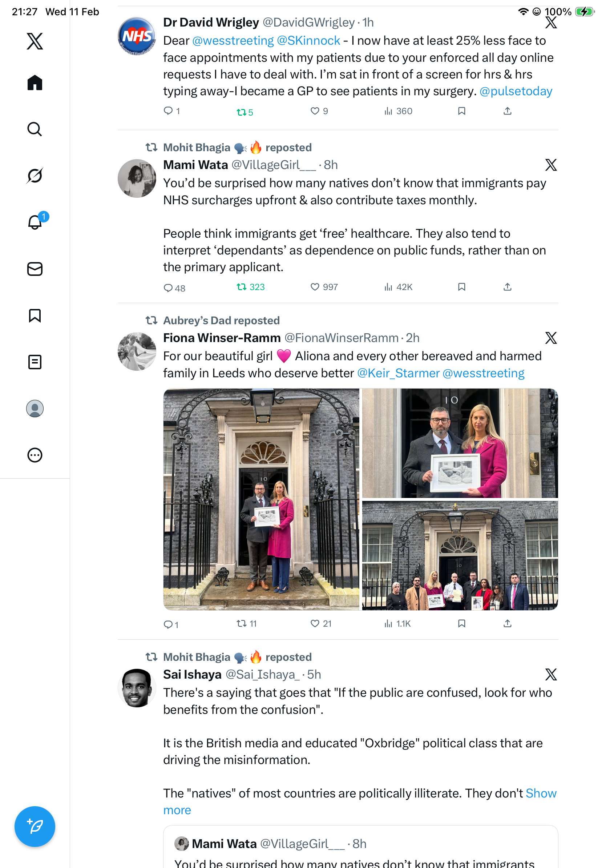606x868 pixels.
Task: Like Mami Wata's post with 997 likes
Action: (x=324, y=287)
